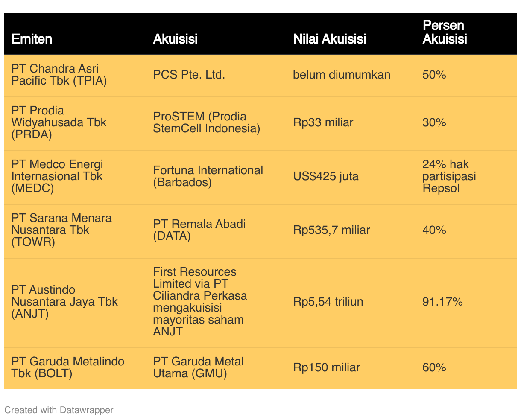Select the 91.17% percentage cell
Screen dimensions: 521x420
tap(443, 302)
